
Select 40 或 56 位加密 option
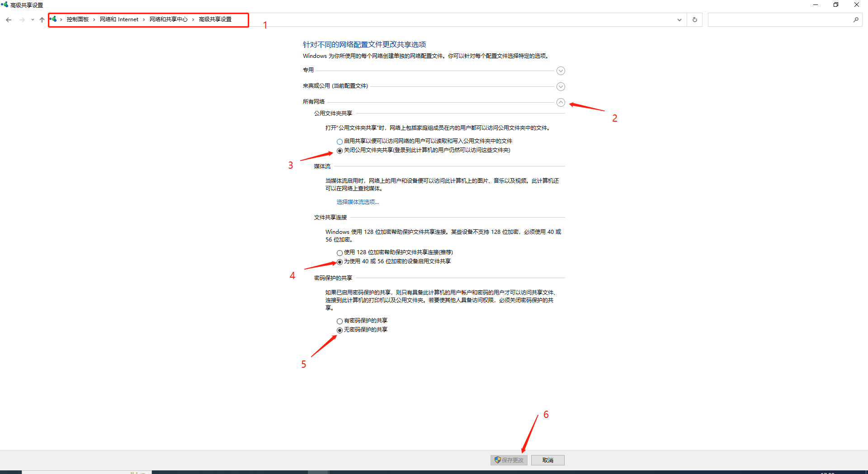tap(340, 262)
